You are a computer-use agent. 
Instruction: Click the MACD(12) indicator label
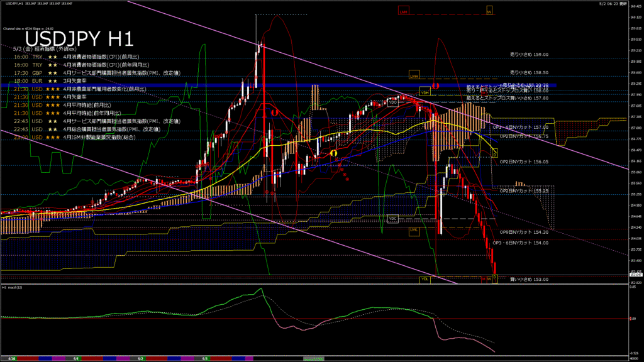click(13, 288)
